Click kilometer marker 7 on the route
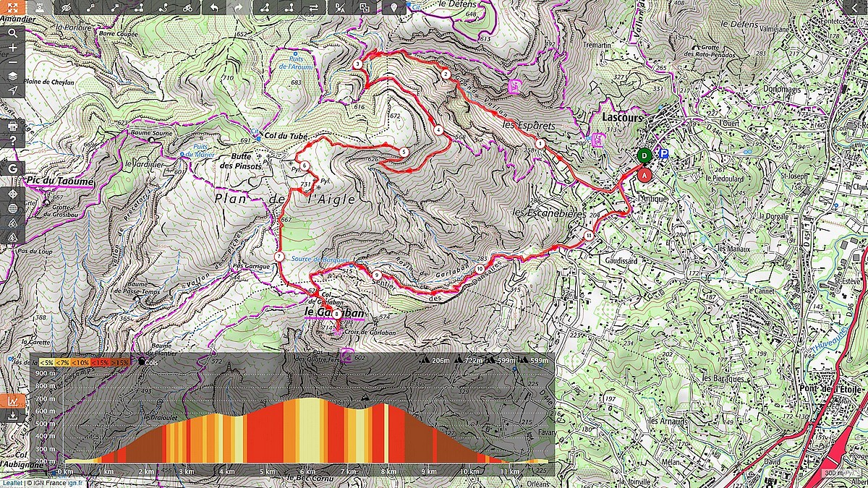Screen dimensions: 868x488 coord(278,257)
